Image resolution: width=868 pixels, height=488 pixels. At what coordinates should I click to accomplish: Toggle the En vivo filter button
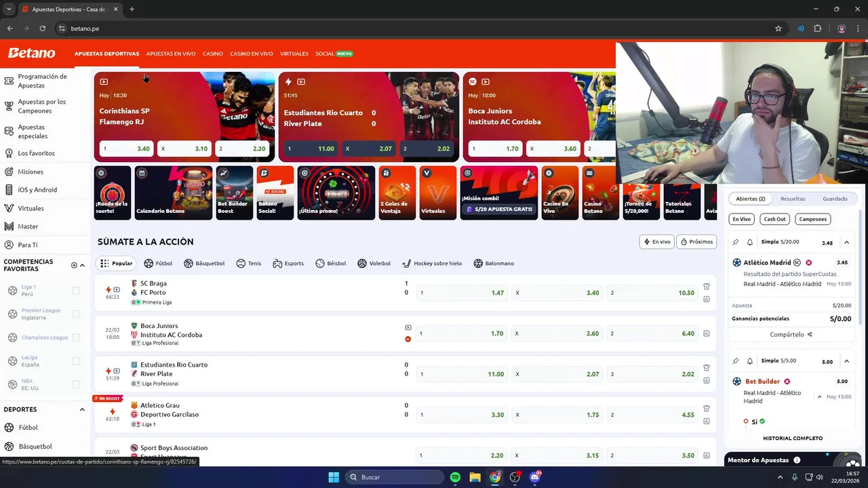coord(657,241)
